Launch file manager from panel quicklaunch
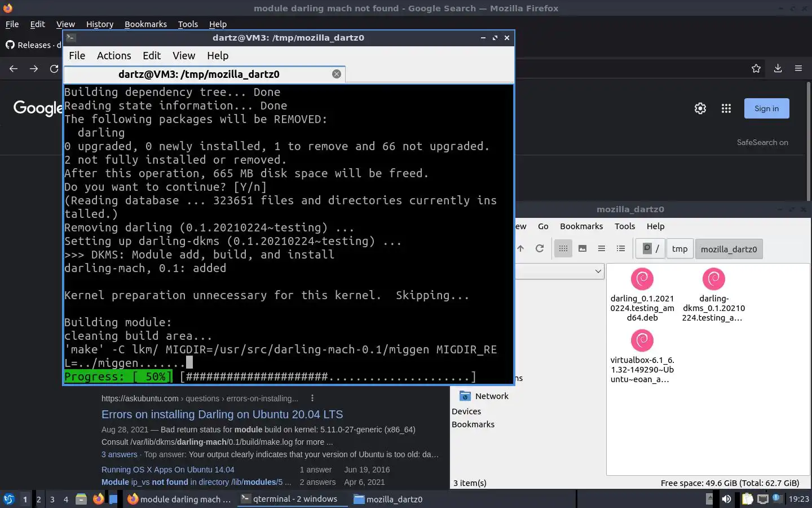The image size is (812, 508). tap(81, 499)
